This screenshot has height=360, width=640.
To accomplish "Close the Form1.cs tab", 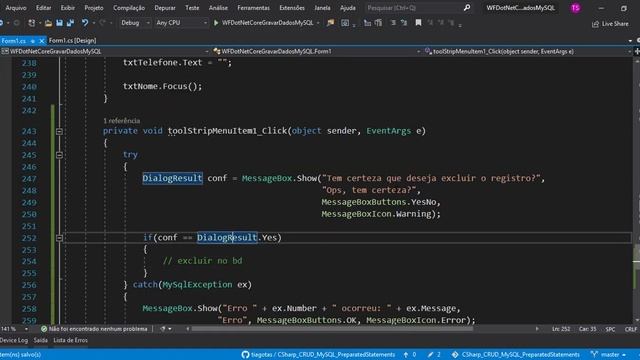I will pyautogui.click(x=41, y=41).
